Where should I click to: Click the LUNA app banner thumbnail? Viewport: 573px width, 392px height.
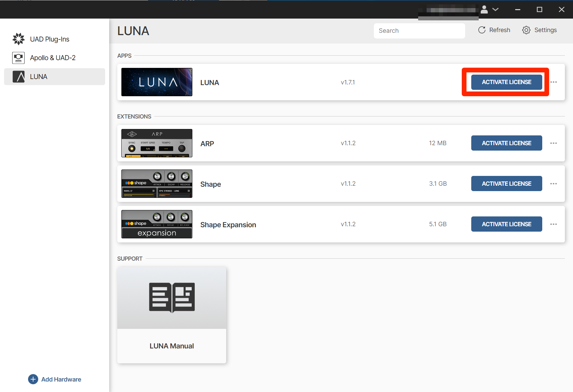tap(157, 82)
